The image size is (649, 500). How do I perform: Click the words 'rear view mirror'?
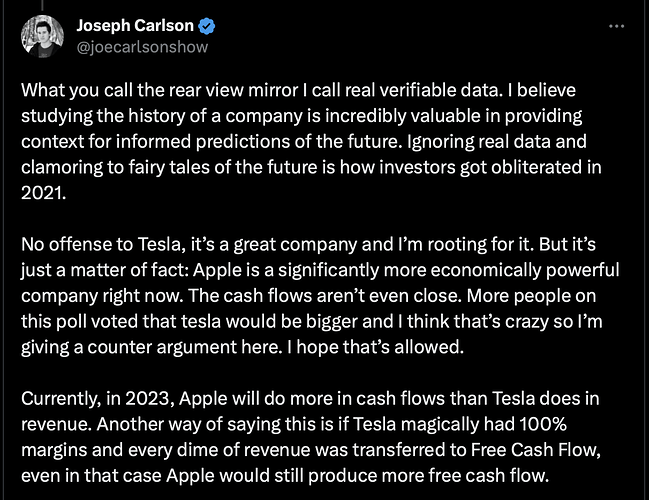pos(233,90)
